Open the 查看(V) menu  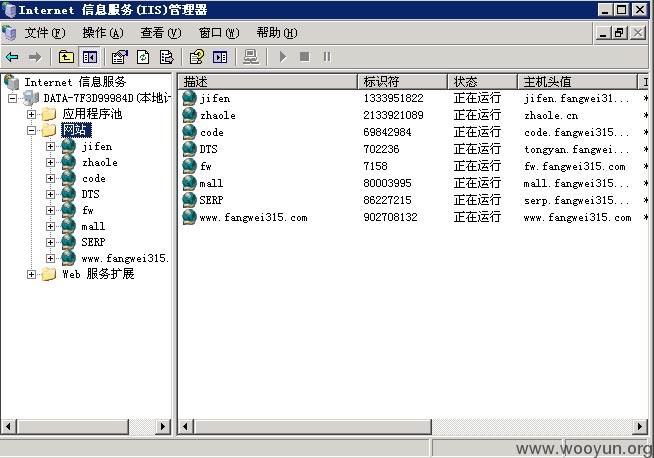[x=161, y=33]
